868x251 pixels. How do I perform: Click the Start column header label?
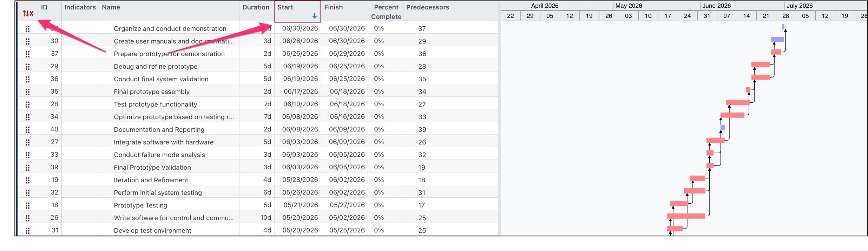pos(285,7)
